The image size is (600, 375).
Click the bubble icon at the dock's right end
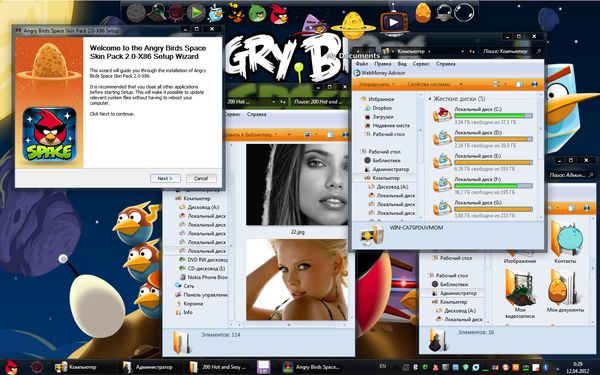[464, 13]
